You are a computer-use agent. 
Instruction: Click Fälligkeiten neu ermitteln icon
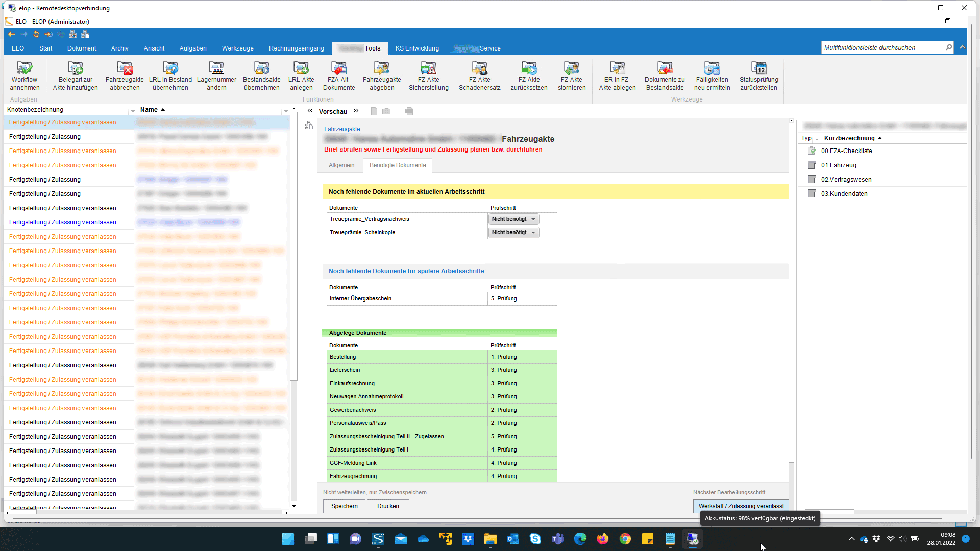712,68
